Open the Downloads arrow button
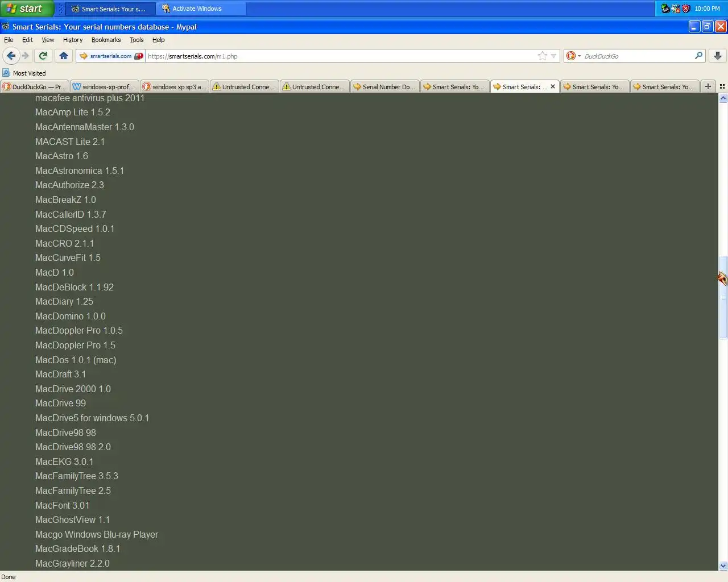The width and height of the screenshot is (728, 582). (718, 56)
